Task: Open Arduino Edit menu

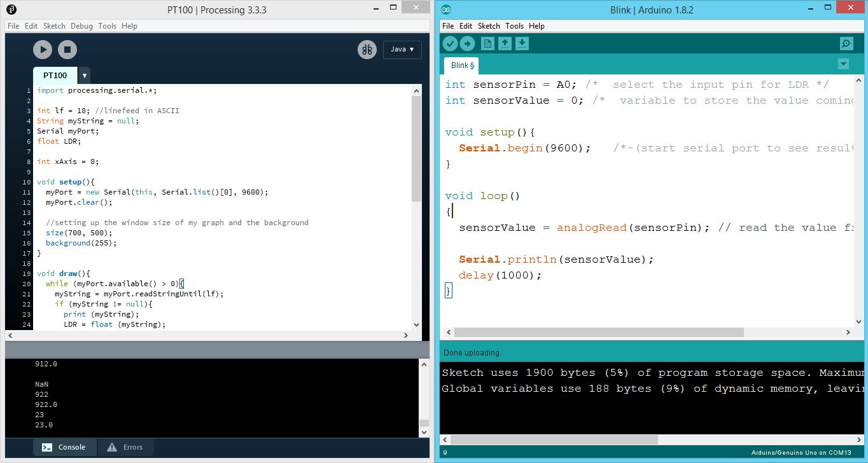Action: tap(466, 26)
